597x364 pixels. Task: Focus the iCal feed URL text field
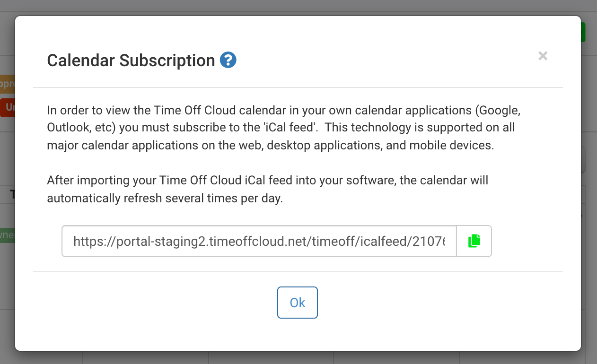point(259,241)
